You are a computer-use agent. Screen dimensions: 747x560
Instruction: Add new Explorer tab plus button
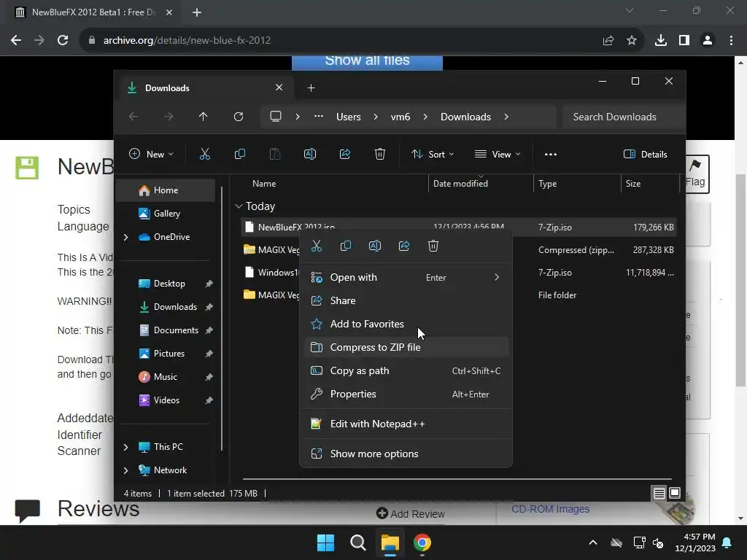point(311,88)
